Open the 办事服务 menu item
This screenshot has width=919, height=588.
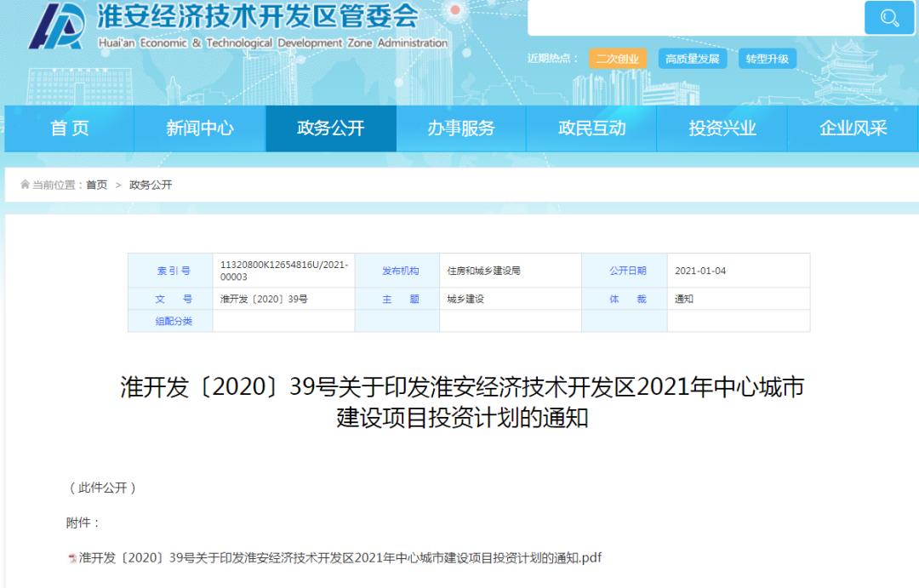(x=461, y=128)
